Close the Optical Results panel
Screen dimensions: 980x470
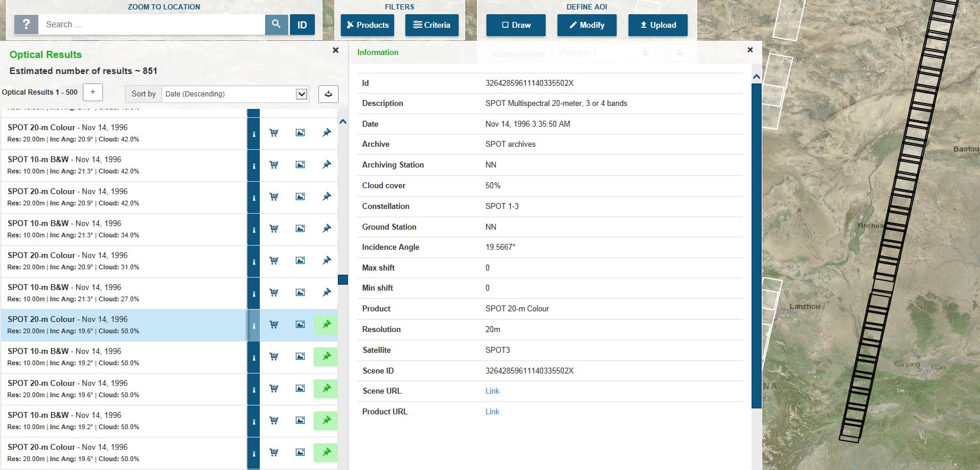[x=336, y=50]
